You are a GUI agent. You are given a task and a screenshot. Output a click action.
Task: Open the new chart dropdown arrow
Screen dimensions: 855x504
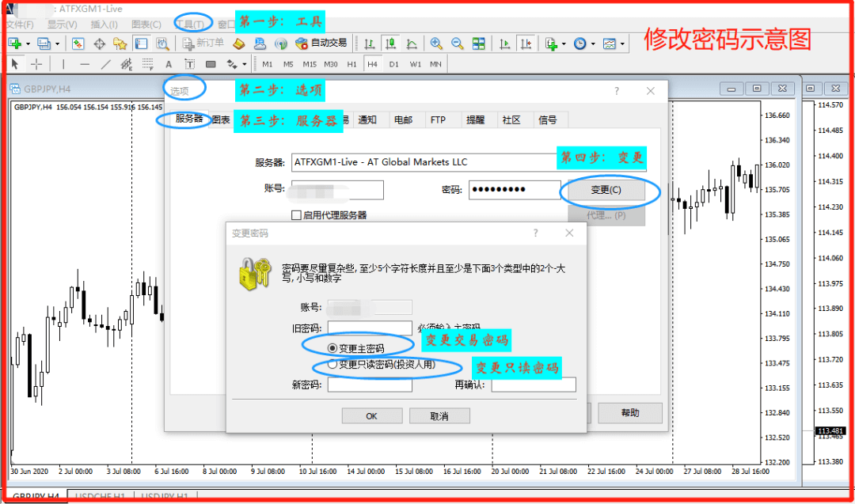coord(28,44)
